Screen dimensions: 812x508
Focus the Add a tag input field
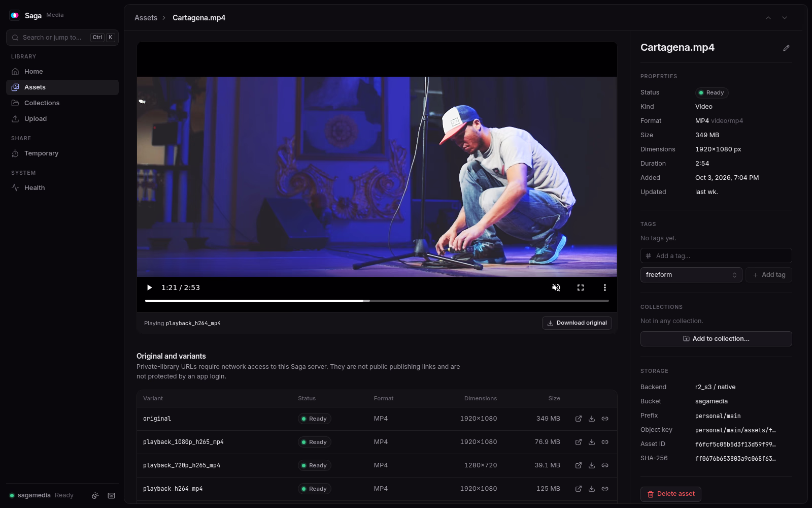pos(716,256)
